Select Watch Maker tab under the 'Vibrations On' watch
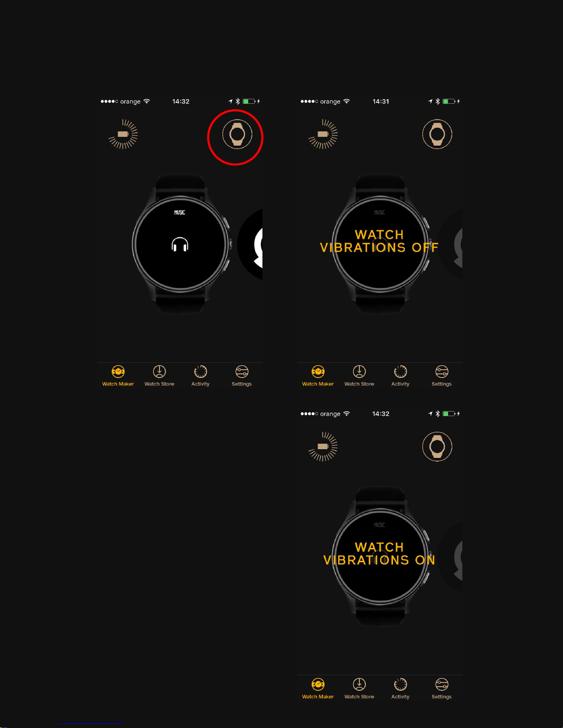The width and height of the screenshot is (563, 728). click(x=318, y=689)
